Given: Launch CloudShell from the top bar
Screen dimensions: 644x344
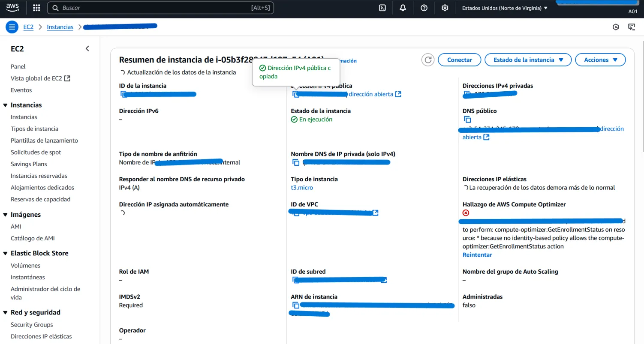Looking at the screenshot, I should pyautogui.click(x=382, y=8).
